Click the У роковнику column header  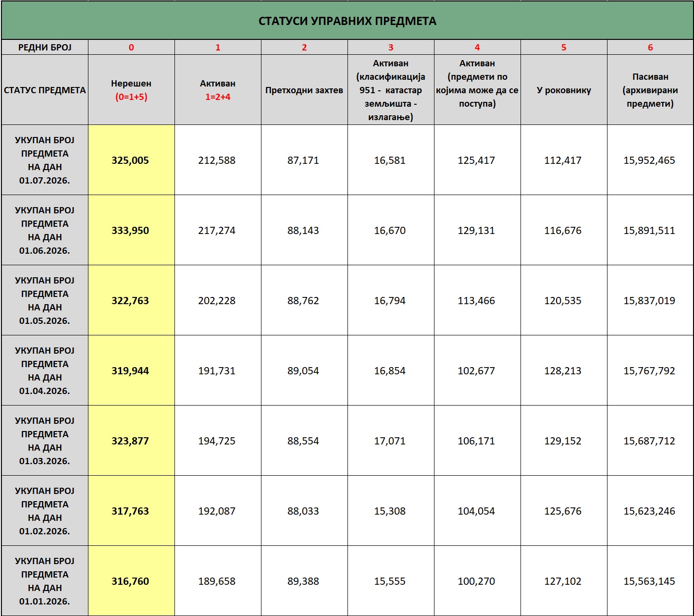click(564, 90)
